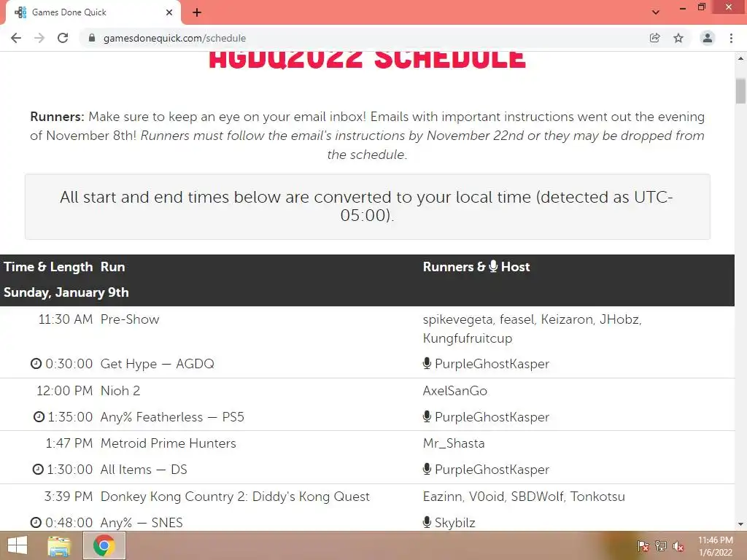Screen dimensions: 747x560
Task: Bookmark this page with the star
Action: 678,38
